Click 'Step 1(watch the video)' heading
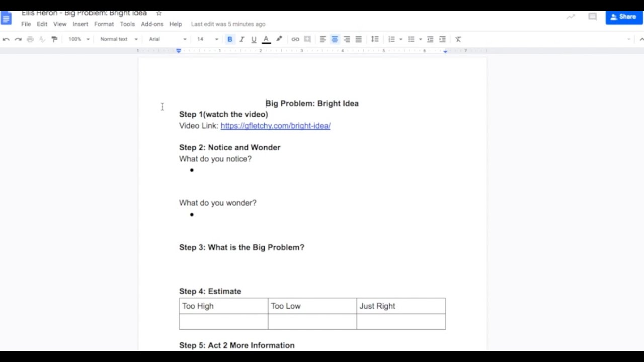 click(223, 115)
